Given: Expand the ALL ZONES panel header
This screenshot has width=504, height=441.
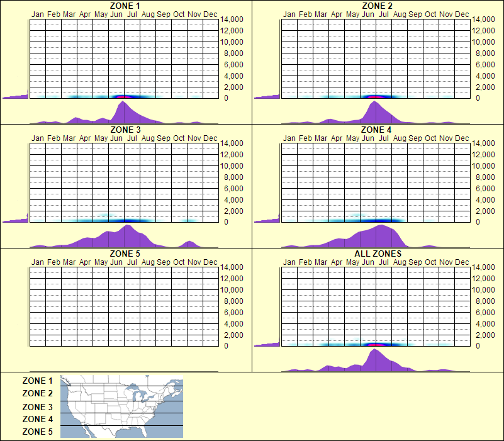Looking at the screenshot, I should tap(377, 252).
